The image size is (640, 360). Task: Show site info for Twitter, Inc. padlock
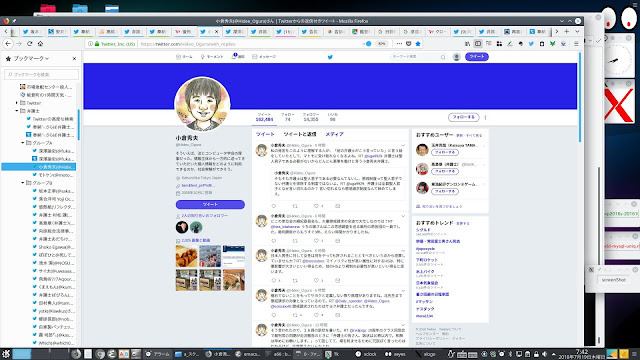(97, 44)
